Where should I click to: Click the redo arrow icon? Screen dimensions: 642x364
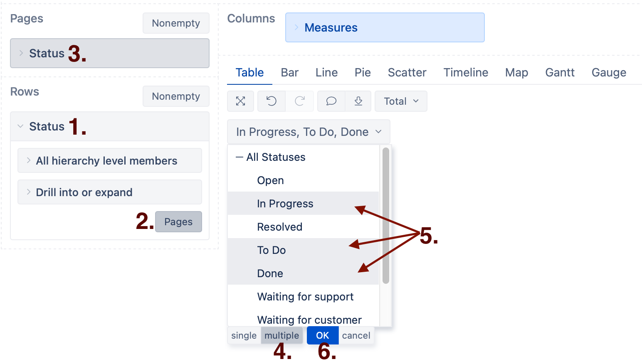tap(300, 101)
